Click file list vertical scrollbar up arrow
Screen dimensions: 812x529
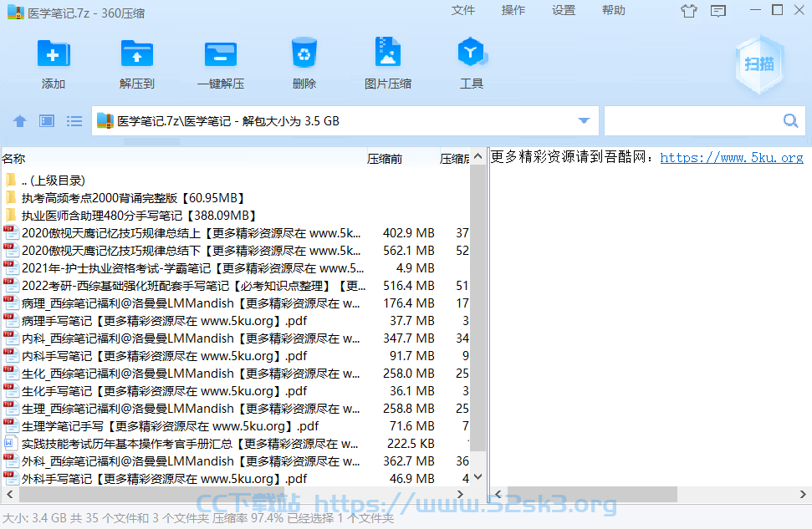click(478, 155)
